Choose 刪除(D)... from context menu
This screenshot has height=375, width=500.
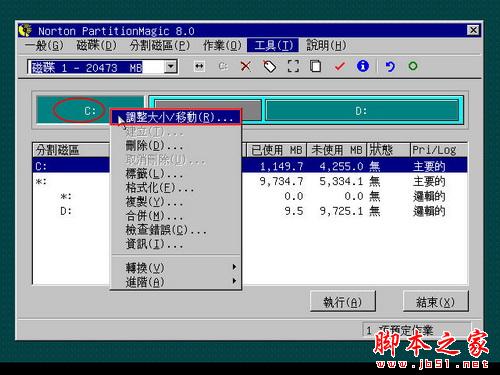click(175, 145)
